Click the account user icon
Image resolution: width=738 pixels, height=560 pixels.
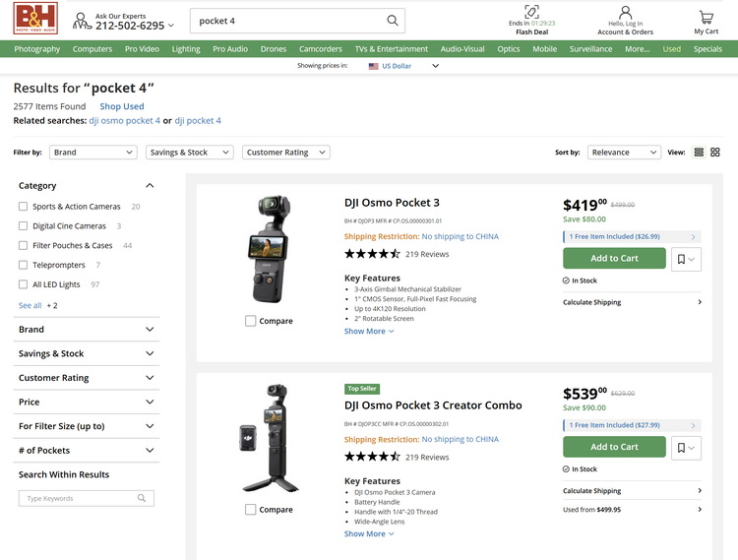click(x=625, y=12)
